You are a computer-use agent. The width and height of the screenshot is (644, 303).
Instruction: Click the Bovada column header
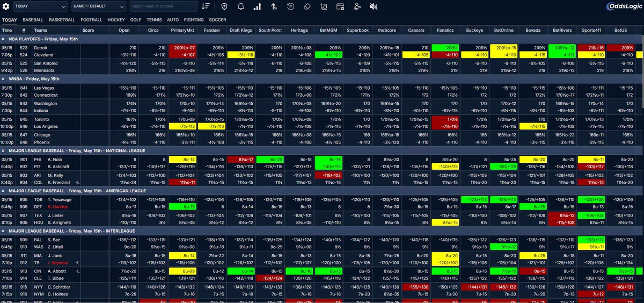point(533,31)
